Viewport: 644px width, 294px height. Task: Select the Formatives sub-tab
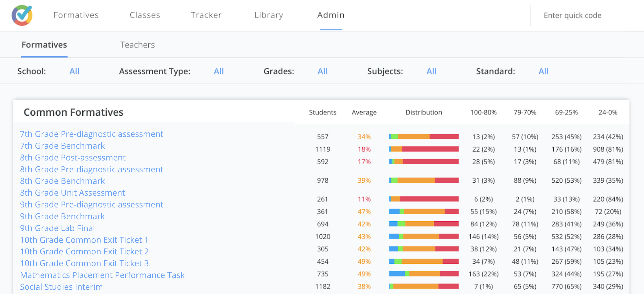pos(44,45)
